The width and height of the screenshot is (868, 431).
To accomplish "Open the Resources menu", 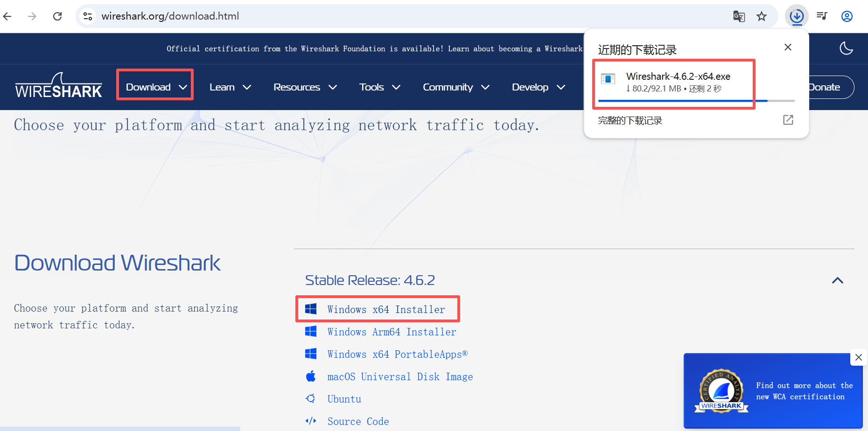I will 305,87.
